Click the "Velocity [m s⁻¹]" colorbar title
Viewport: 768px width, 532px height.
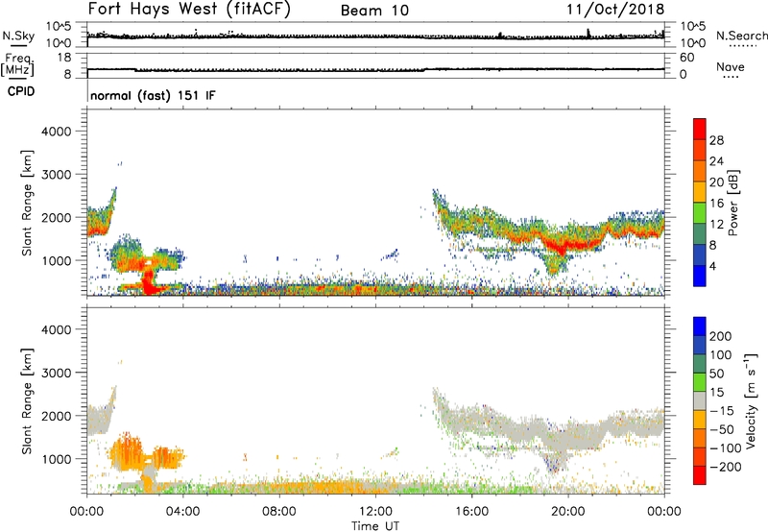[751, 400]
